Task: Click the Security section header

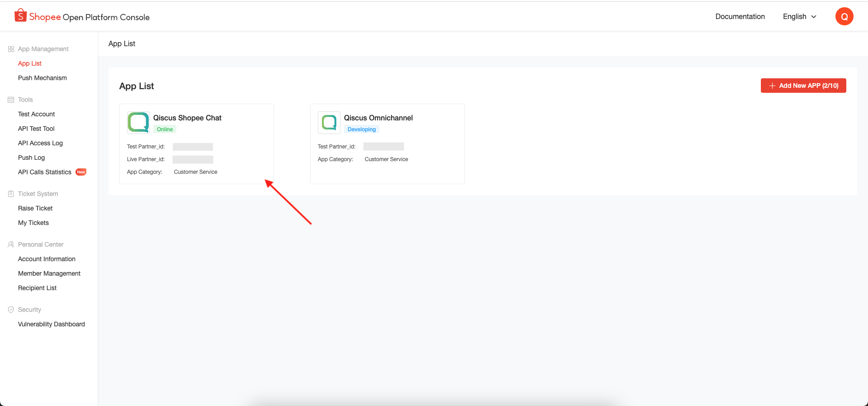Action: 29,310
